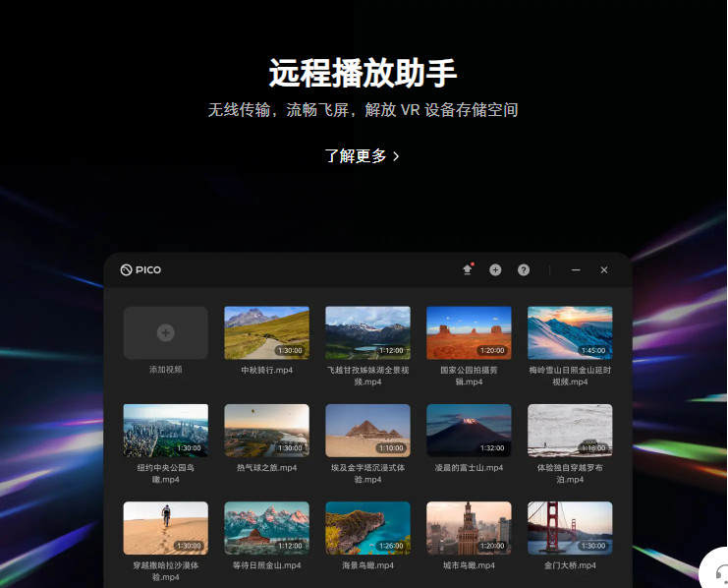
Task: Click the file name 飞越甘孜姊妹湖全景视频.mp4
Action: coord(367,376)
